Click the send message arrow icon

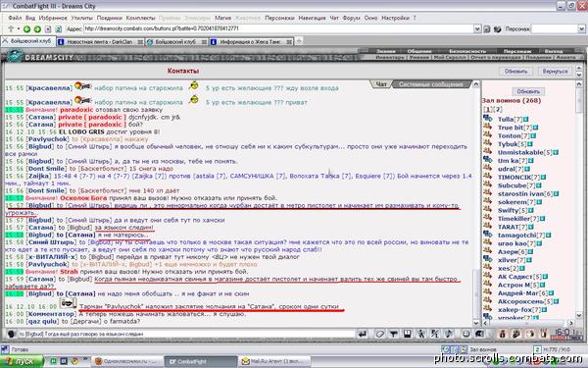[x=363, y=334]
